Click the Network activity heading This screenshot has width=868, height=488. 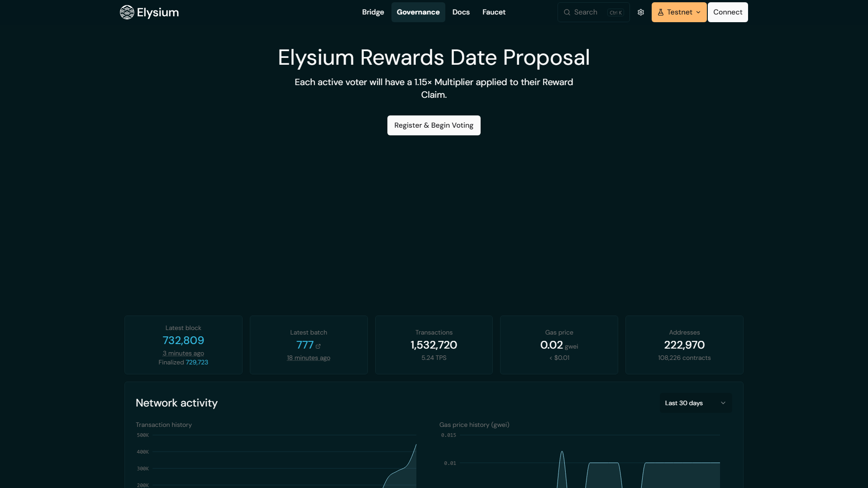(176, 403)
